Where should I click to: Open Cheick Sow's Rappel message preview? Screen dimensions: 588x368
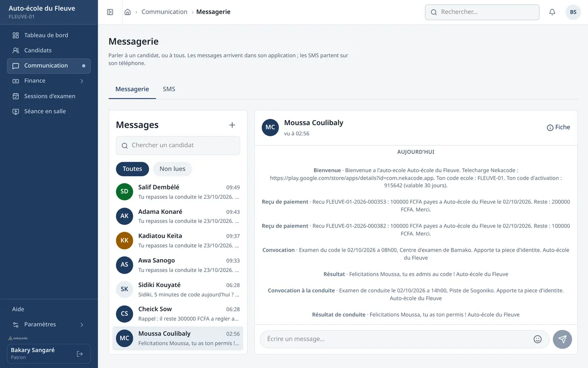[x=189, y=319]
